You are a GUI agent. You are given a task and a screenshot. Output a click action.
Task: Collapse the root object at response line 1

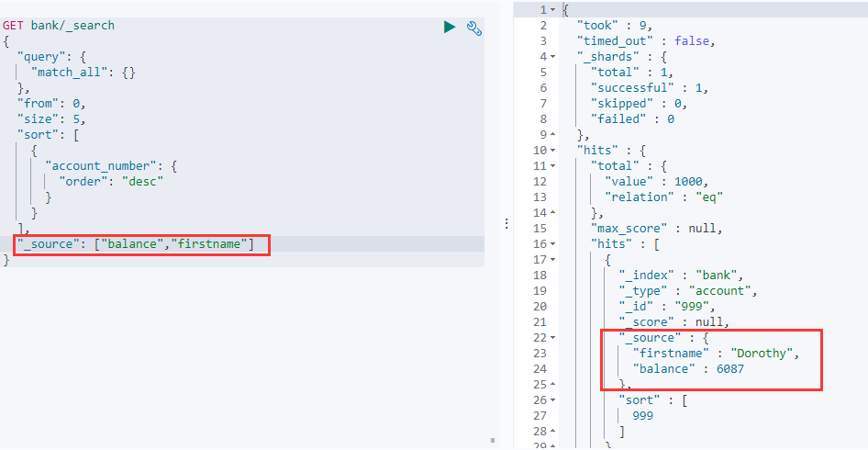point(552,10)
